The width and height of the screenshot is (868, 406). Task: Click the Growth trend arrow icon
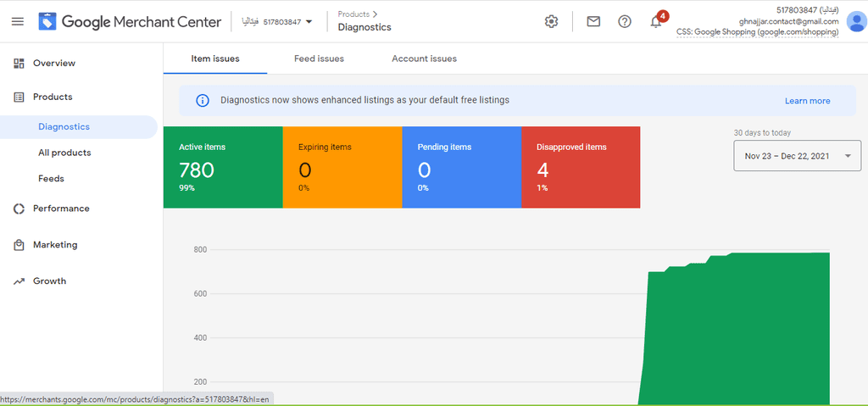(x=19, y=281)
